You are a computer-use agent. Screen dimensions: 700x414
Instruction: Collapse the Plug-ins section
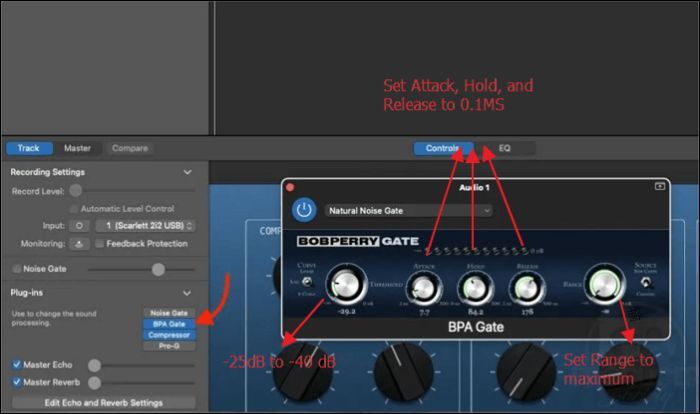coord(187,293)
